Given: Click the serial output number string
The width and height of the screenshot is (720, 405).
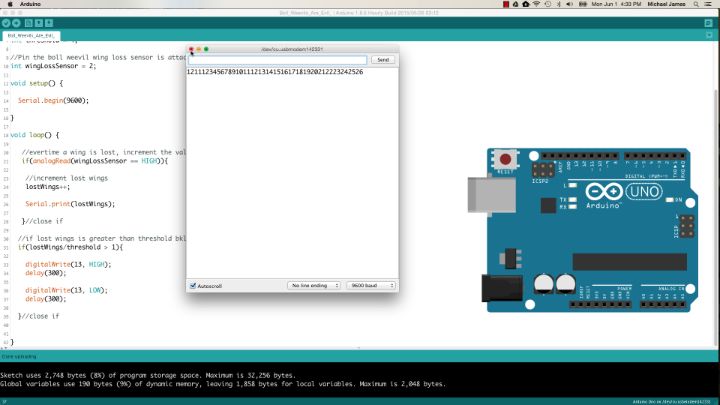Looking at the screenshot, I should pyautogui.click(x=275, y=72).
